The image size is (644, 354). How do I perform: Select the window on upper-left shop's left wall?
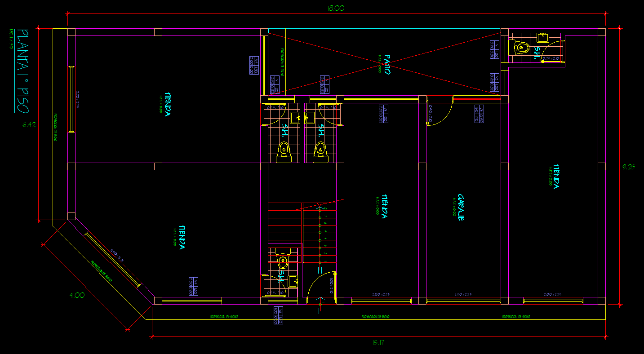(x=71, y=99)
